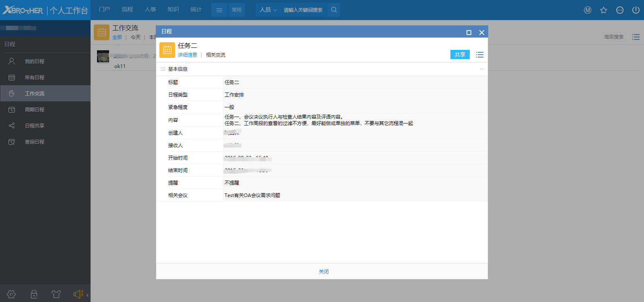Screen dimensions: 644x302
Task: Click the keyword search input field
Action: click(x=304, y=10)
